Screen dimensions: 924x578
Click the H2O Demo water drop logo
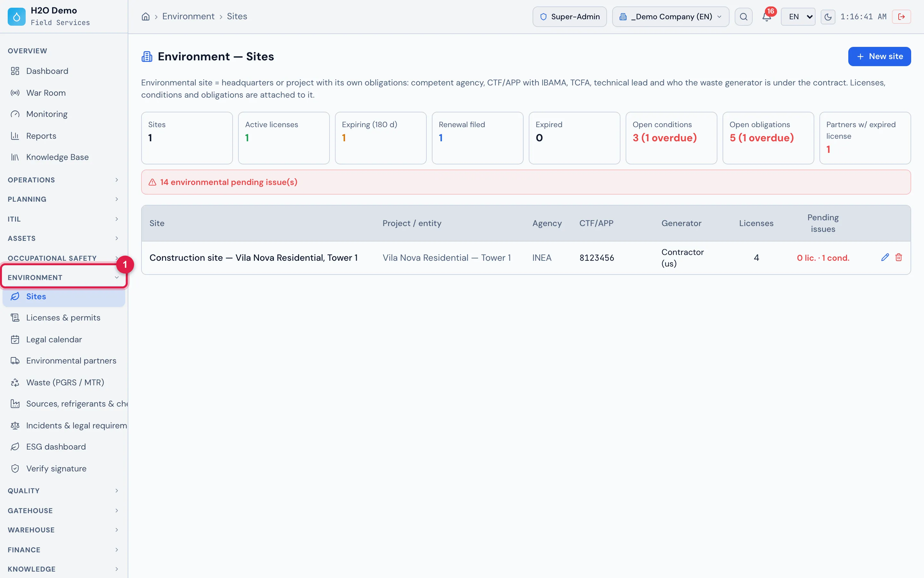pos(16,16)
